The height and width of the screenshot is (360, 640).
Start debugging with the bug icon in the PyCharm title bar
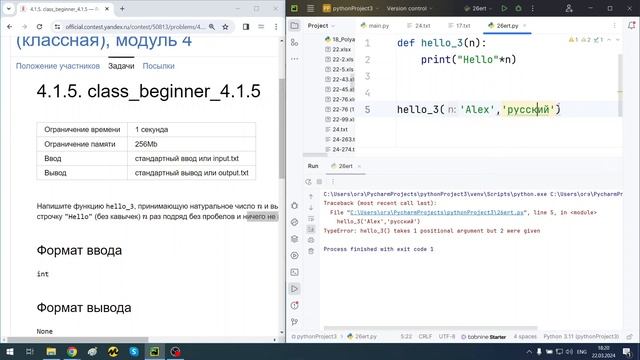coord(518,8)
